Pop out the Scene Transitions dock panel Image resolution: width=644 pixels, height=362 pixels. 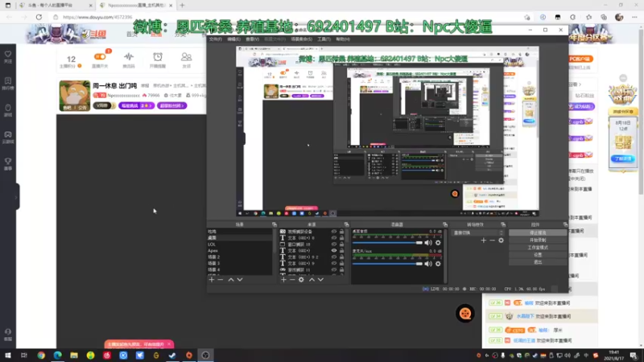[503, 224]
